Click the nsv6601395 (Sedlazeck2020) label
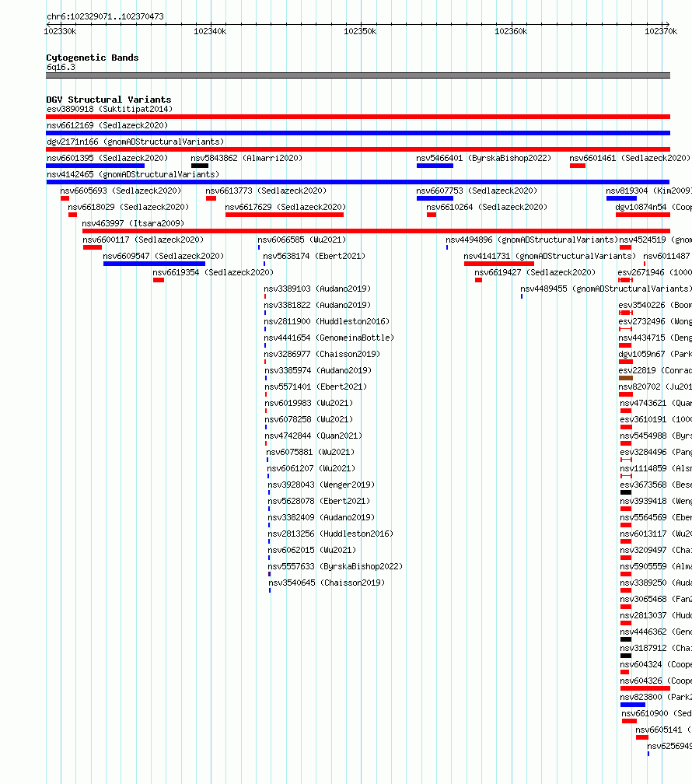 click(x=107, y=158)
